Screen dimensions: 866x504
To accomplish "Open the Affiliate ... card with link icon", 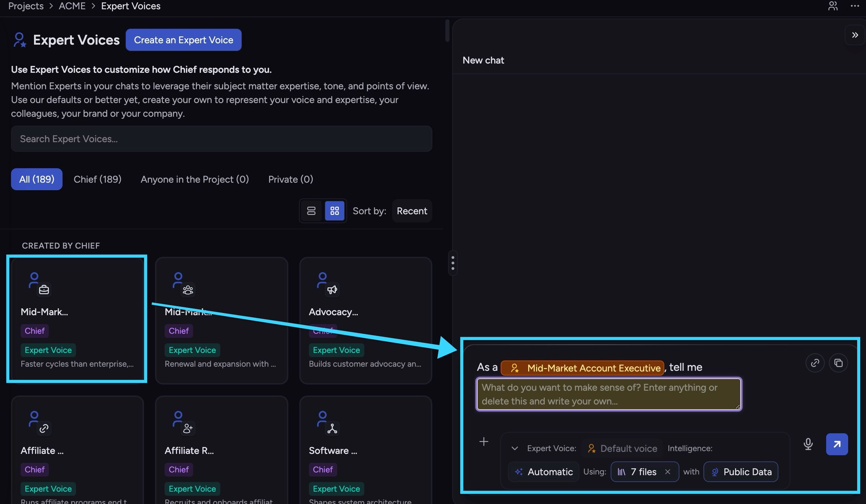I will tap(77, 450).
